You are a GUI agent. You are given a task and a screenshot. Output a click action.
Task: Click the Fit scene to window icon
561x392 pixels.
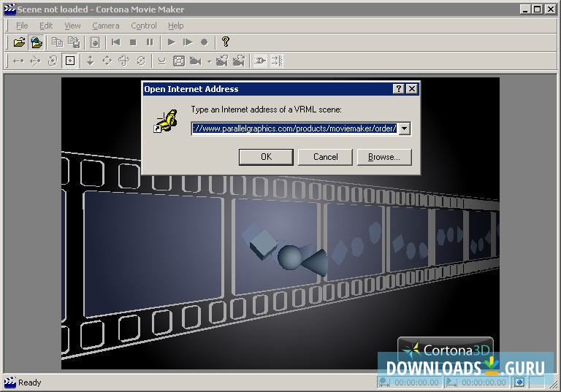[179, 61]
